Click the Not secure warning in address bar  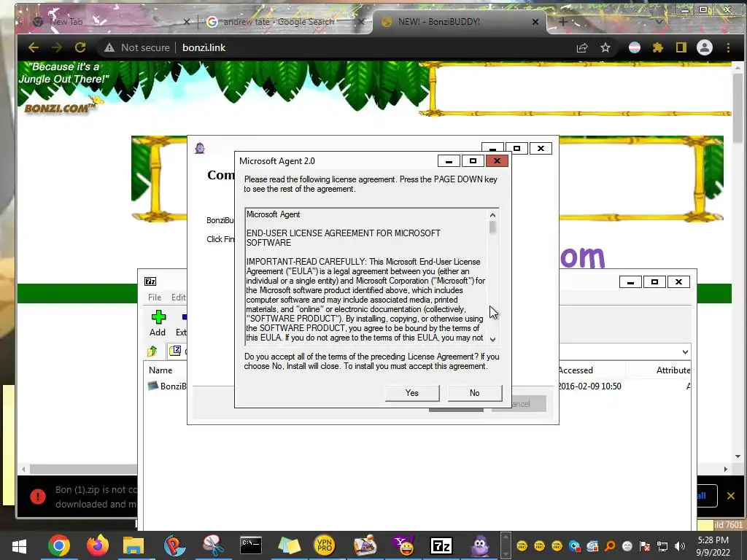(x=137, y=47)
